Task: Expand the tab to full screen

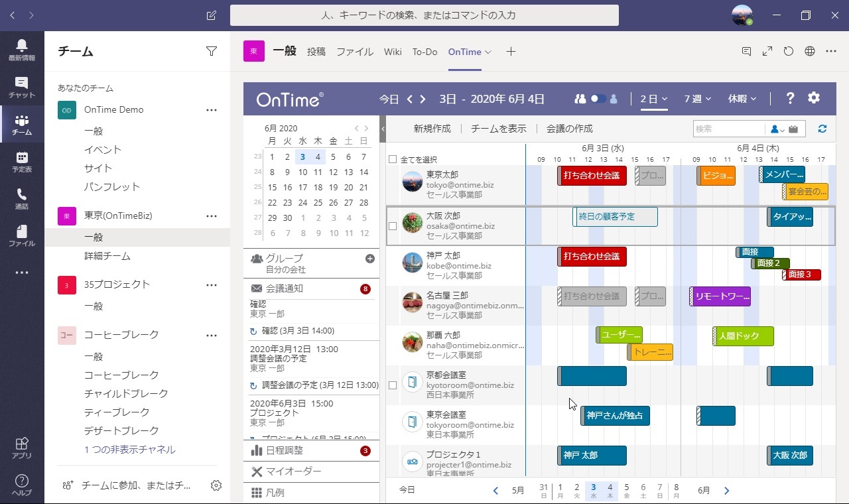Action: point(767,52)
